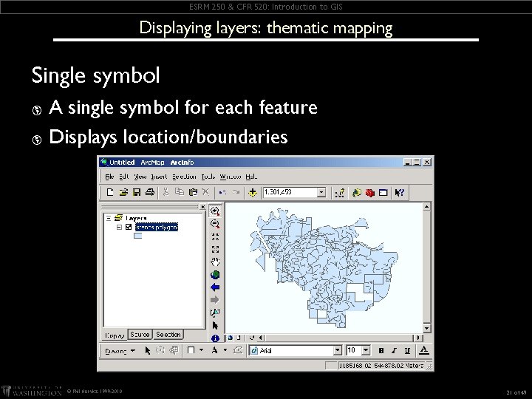Click the Fixed Zoom In icon
The width and height of the screenshot is (532, 399).
click(215, 236)
